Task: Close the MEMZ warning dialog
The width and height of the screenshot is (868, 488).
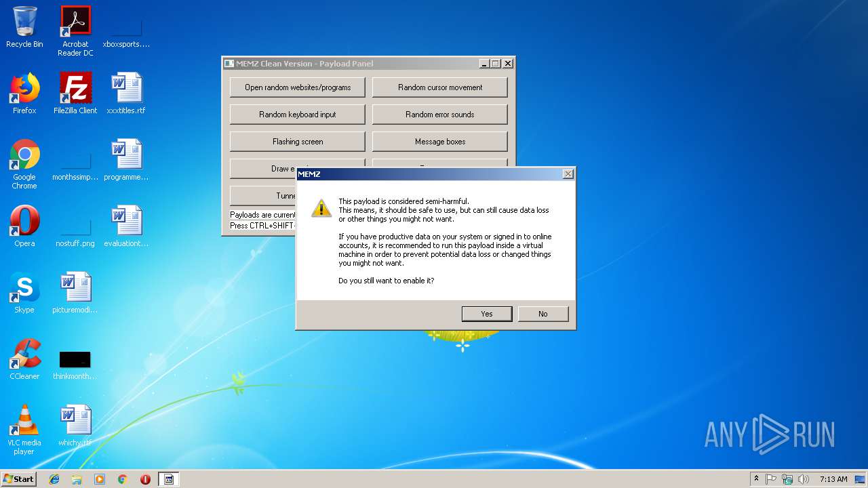Action: point(568,174)
